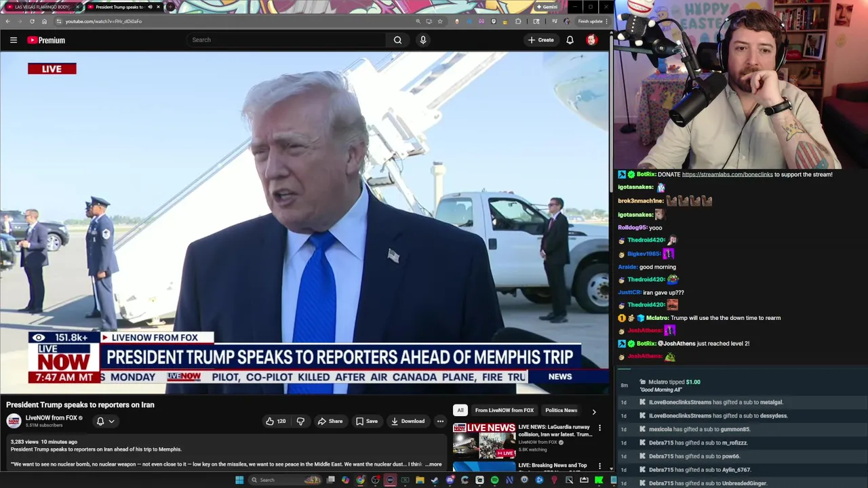868x488 pixels.
Task: Open options for LaGuardia runway video
Action: 599,428
